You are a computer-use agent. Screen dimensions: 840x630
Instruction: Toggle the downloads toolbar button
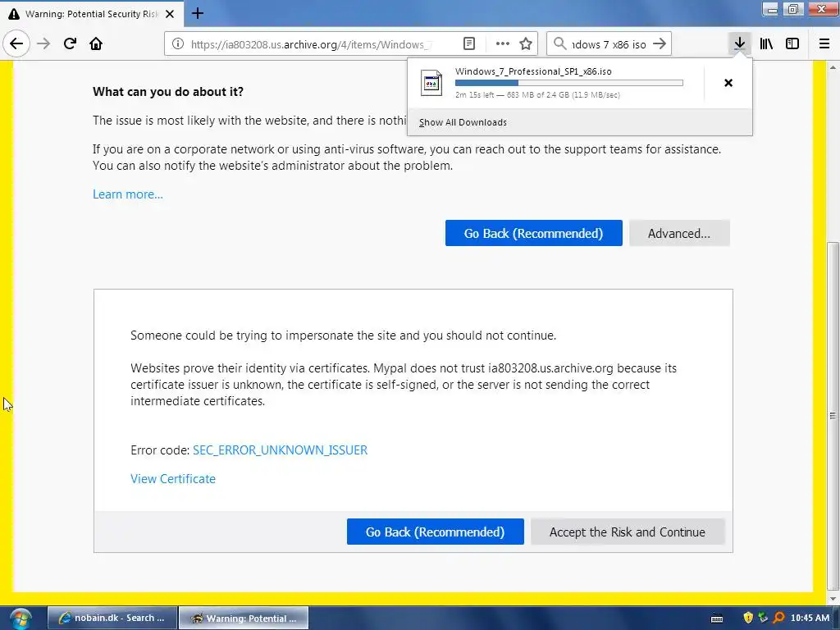coord(739,43)
